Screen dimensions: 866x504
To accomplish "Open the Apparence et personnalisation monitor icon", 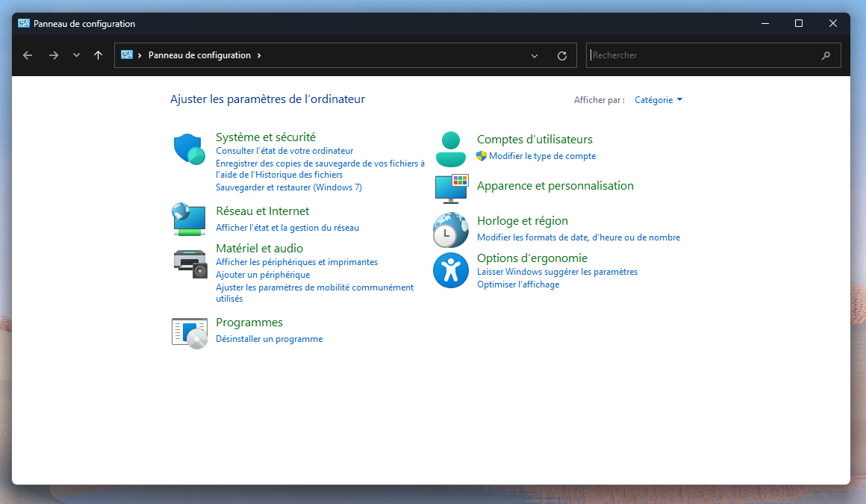I will (x=450, y=189).
